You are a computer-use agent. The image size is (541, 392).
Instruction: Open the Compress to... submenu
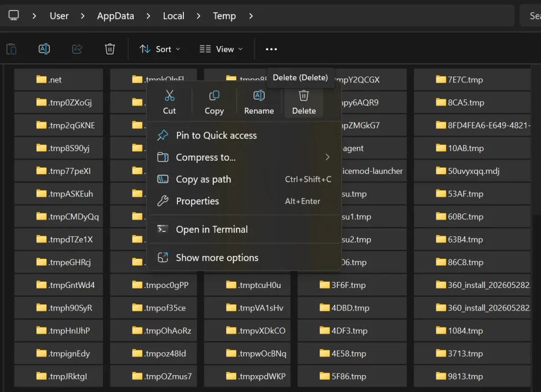point(244,157)
